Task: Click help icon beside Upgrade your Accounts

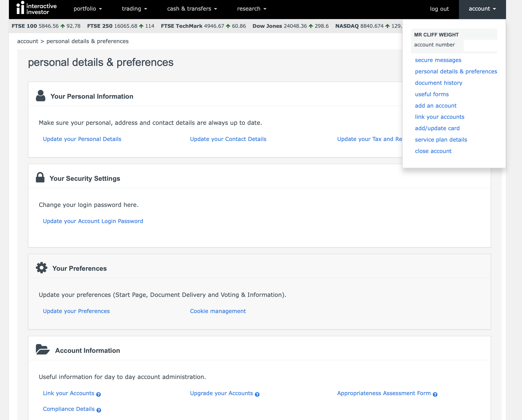Action: tap(257, 394)
